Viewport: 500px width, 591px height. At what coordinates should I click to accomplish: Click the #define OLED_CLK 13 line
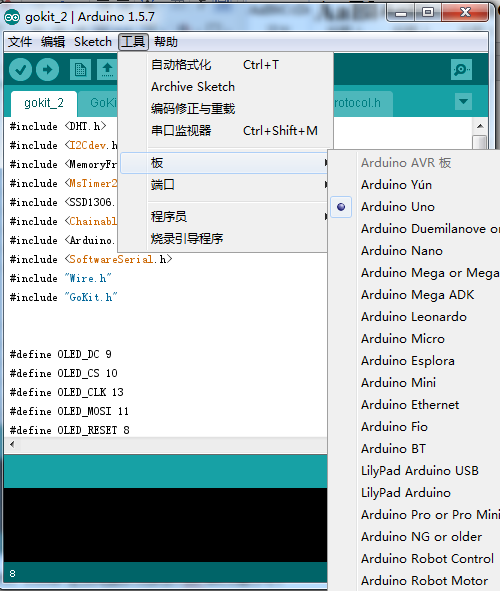(x=67, y=392)
